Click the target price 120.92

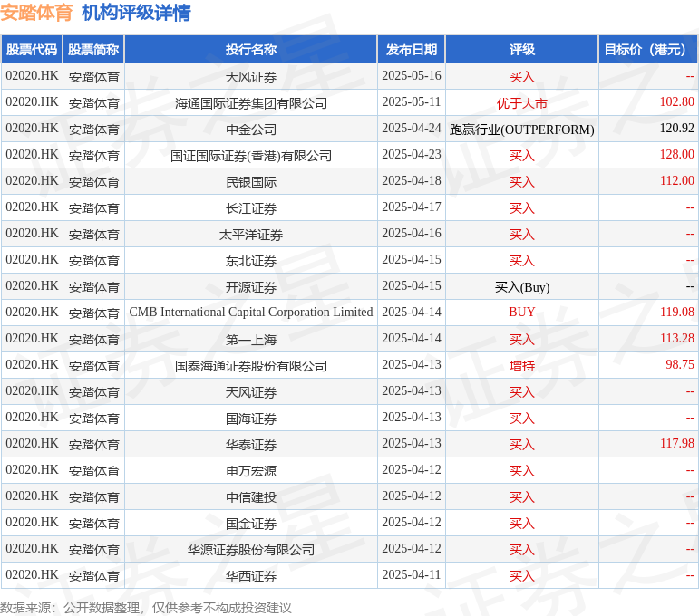[676, 129]
